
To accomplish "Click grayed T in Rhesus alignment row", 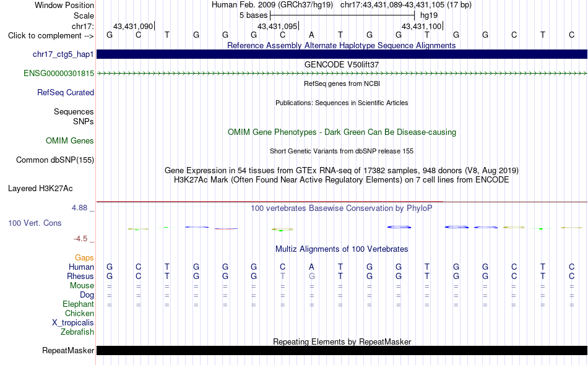I will click(282, 276).
